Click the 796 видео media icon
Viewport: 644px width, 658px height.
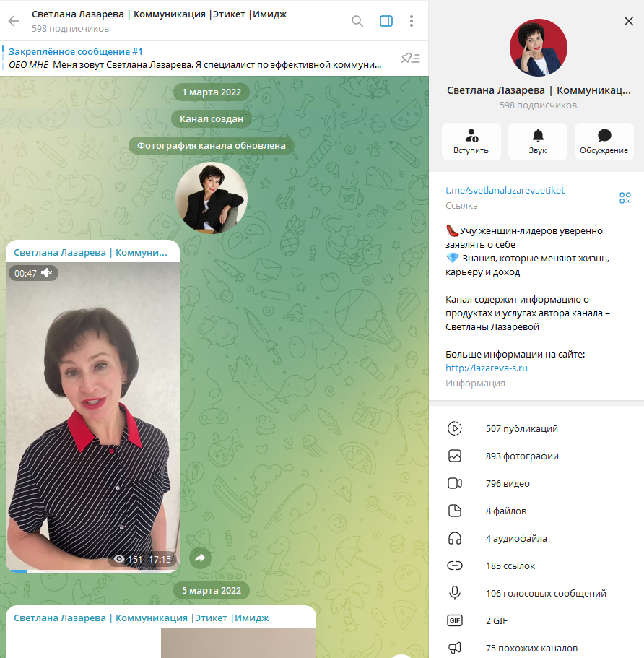tap(455, 483)
